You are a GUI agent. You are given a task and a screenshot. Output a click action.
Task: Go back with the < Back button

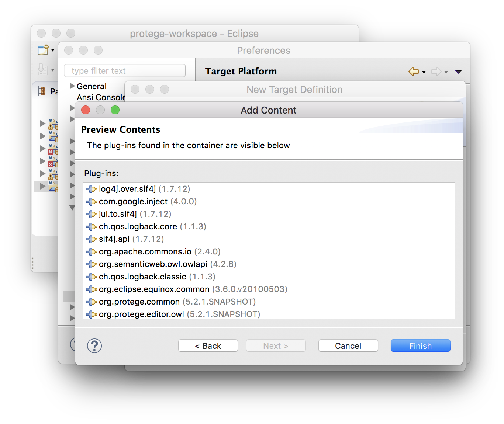pos(208,346)
